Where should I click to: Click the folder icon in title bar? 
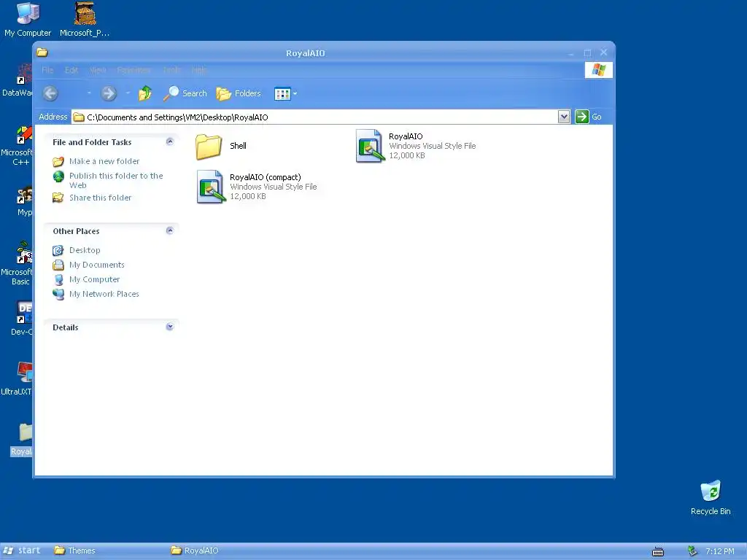point(42,52)
